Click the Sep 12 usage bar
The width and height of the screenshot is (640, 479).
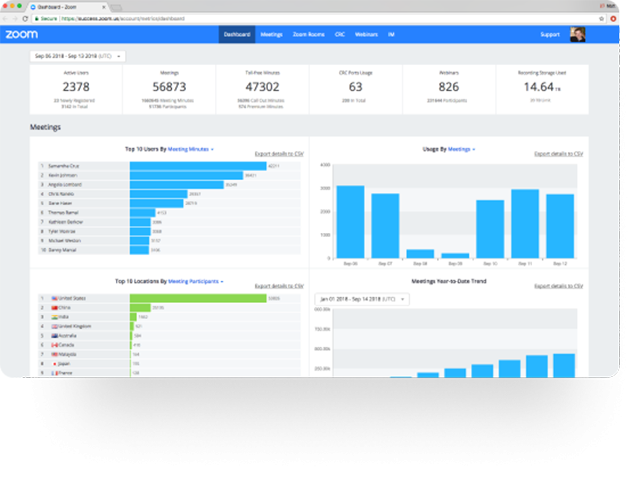point(560,226)
